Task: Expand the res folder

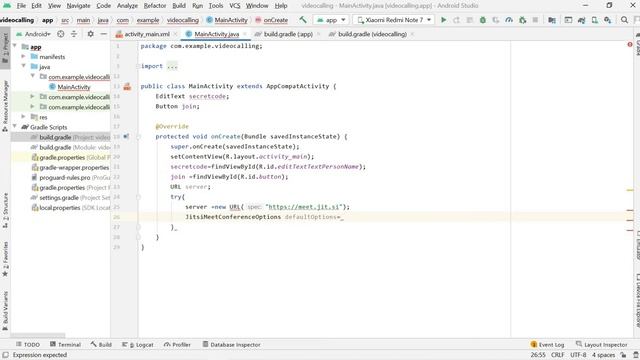Action: (24, 117)
